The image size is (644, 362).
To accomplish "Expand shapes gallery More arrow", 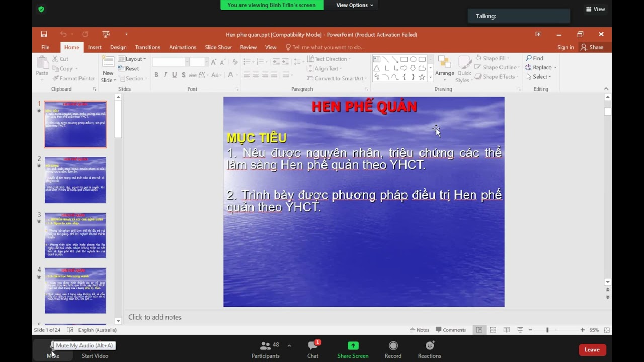I will click(x=430, y=78).
